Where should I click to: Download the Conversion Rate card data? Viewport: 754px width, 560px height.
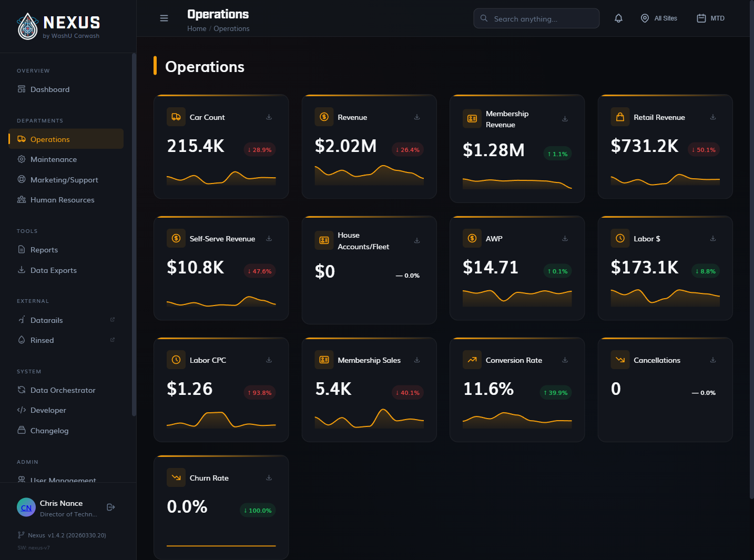coord(565,360)
